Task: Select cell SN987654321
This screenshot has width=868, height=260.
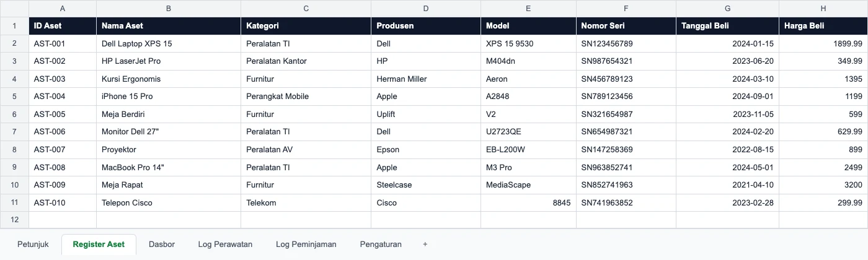Action: point(626,61)
